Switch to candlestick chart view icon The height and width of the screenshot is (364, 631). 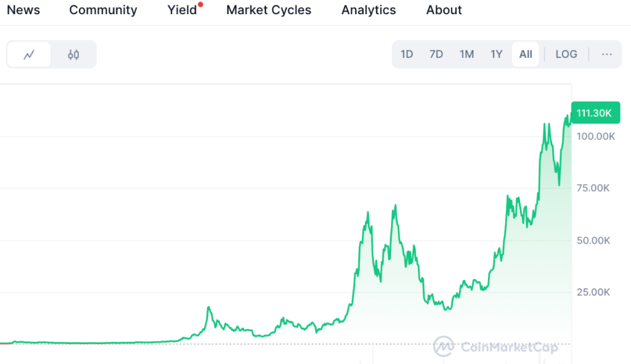[73, 55]
